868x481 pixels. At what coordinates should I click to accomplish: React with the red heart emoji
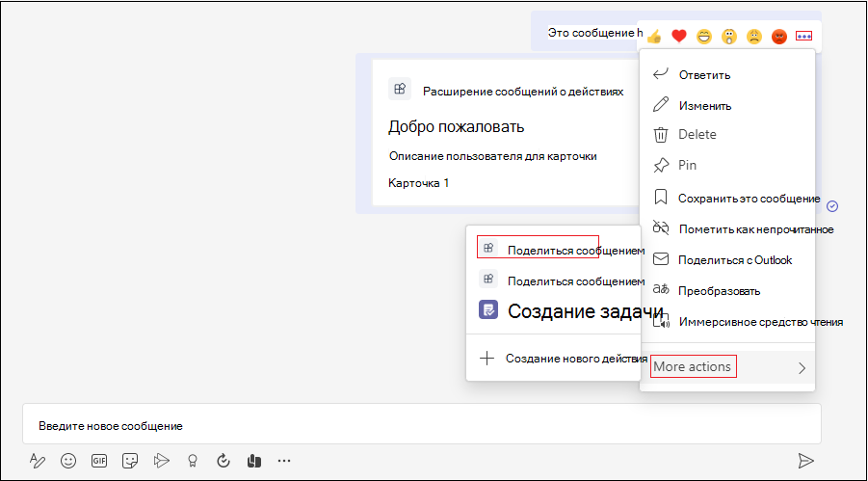[x=678, y=37]
